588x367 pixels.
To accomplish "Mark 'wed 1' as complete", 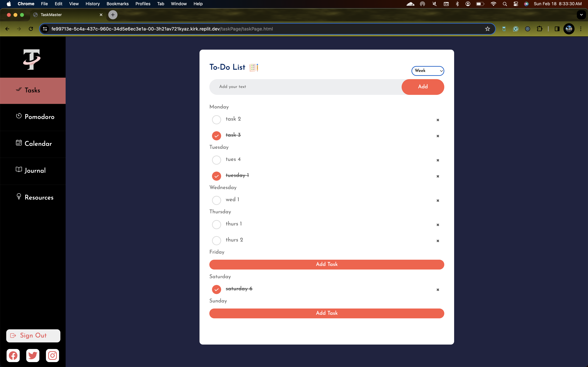I will [x=216, y=200].
